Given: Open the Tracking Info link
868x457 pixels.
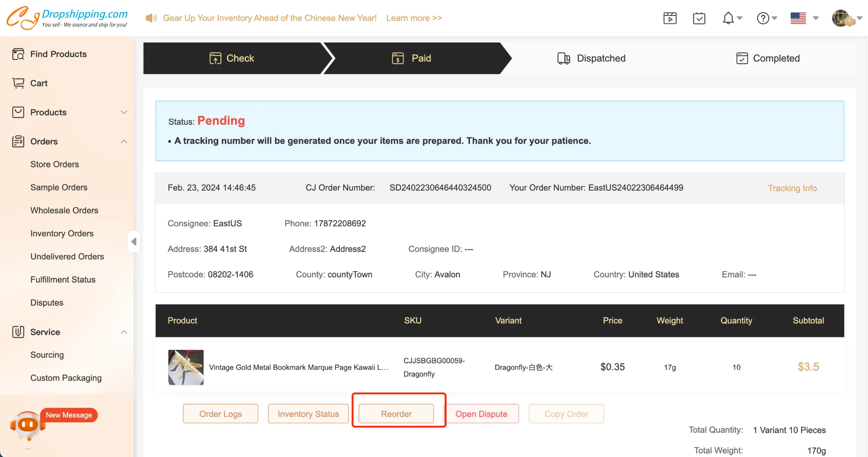Looking at the screenshot, I should (792, 188).
